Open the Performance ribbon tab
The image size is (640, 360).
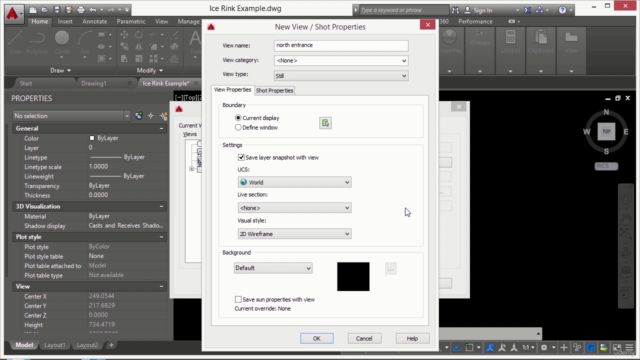475,21
